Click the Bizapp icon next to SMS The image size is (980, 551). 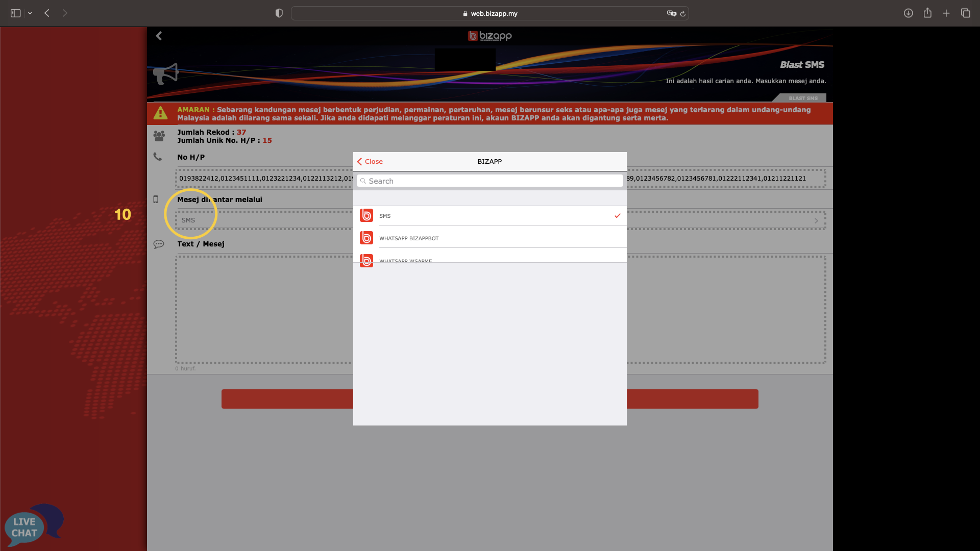coord(366,215)
